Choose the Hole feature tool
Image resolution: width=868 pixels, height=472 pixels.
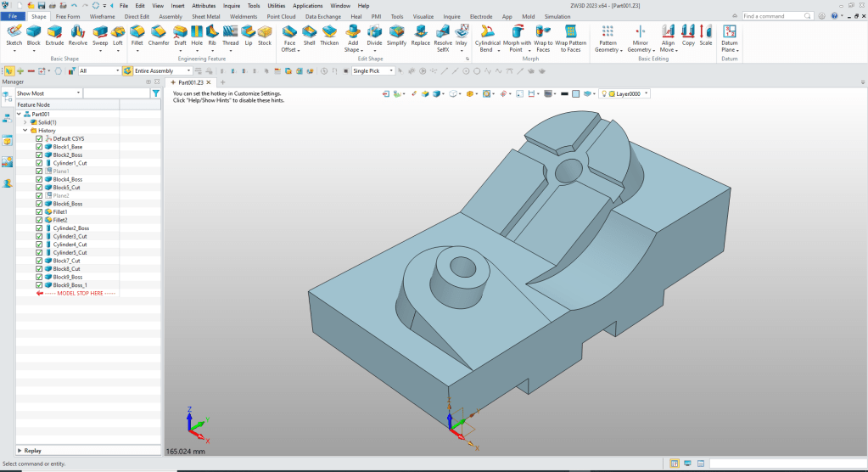pyautogui.click(x=197, y=32)
